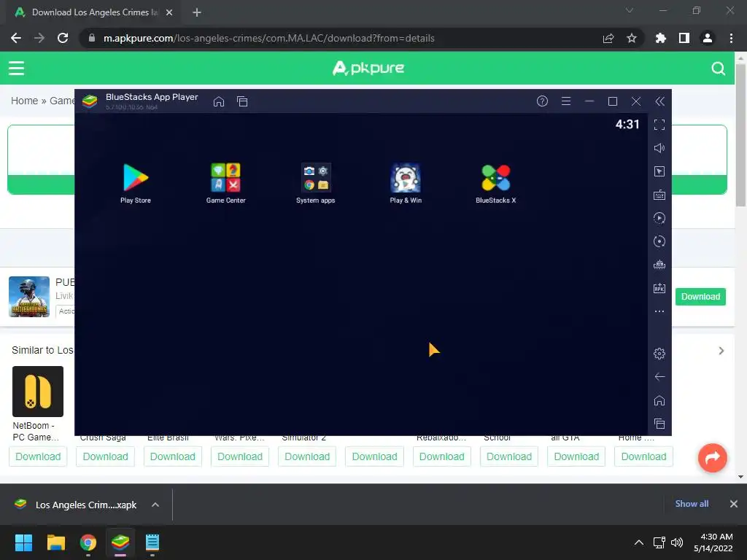This screenshot has width=747, height=560.
Task: Click Download under Crush Saga
Action: (x=105, y=456)
